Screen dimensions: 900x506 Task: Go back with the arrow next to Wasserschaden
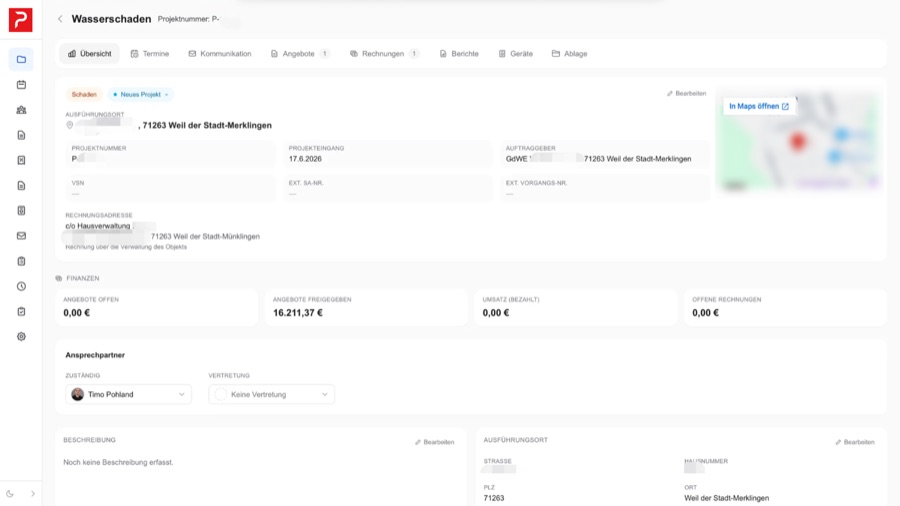coord(60,19)
